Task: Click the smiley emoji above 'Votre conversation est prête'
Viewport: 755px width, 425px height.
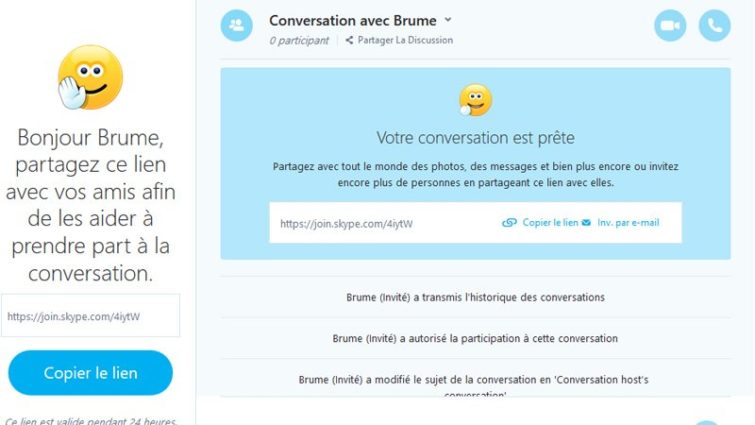Action: [475, 100]
